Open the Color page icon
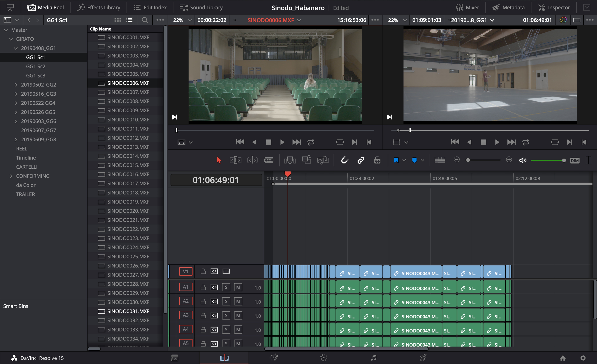597x364 pixels. [x=323, y=358]
